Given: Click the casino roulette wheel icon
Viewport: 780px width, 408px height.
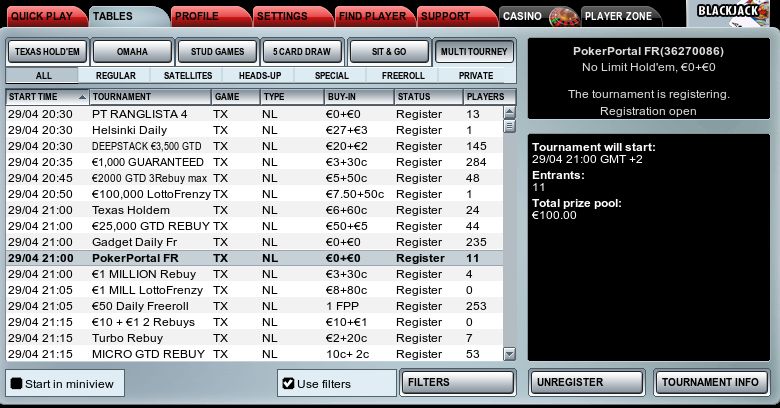Looking at the screenshot, I should (x=564, y=18).
